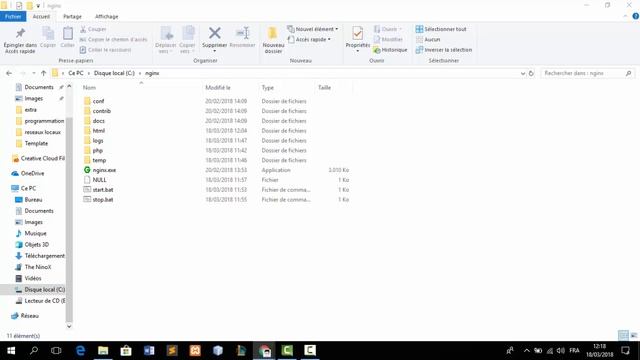Click Historique in the Ouvrir group

click(x=390, y=50)
